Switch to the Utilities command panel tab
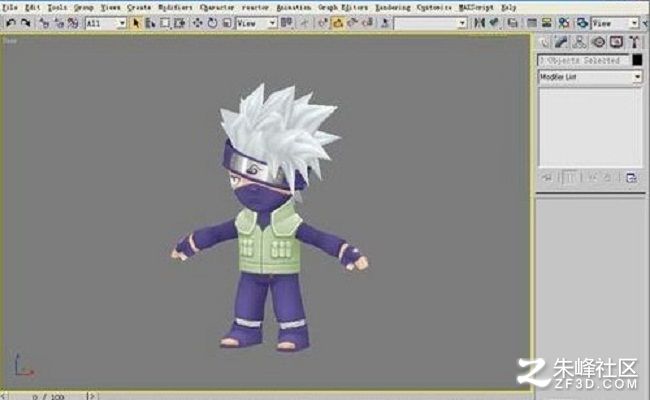This screenshot has width=650, height=400. coord(634,42)
